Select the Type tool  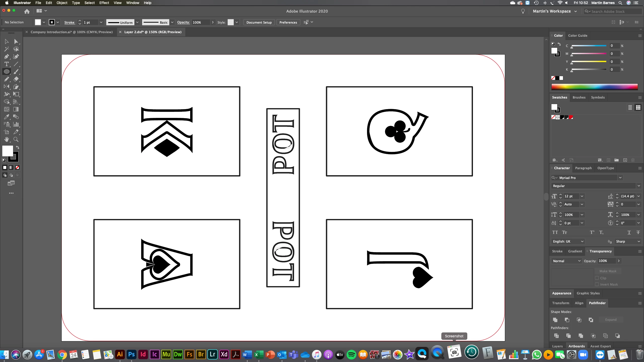point(7,64)
